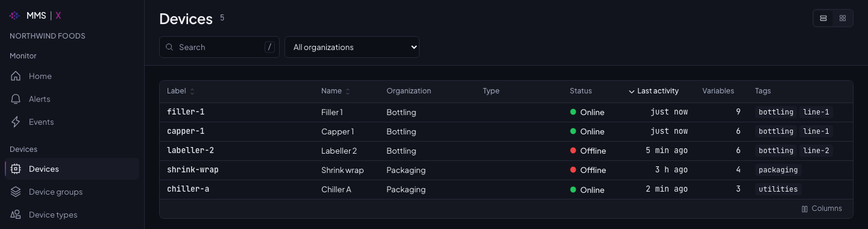The width and height of the screenshot is (868, 229).
Task: Click the Offline status of shrink-wrap
Action: pos(588,170)
